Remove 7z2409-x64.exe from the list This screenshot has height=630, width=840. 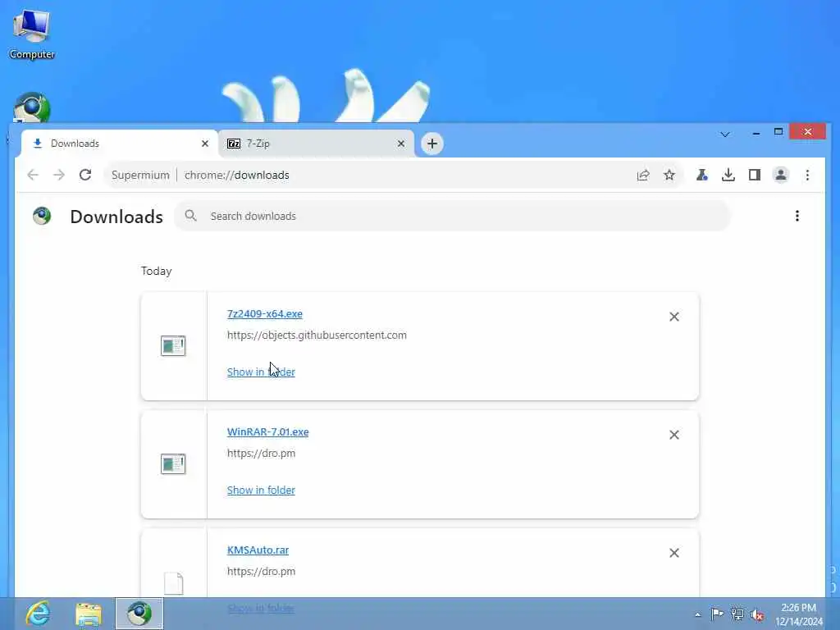pyautogui.click(x=674, y=317)
